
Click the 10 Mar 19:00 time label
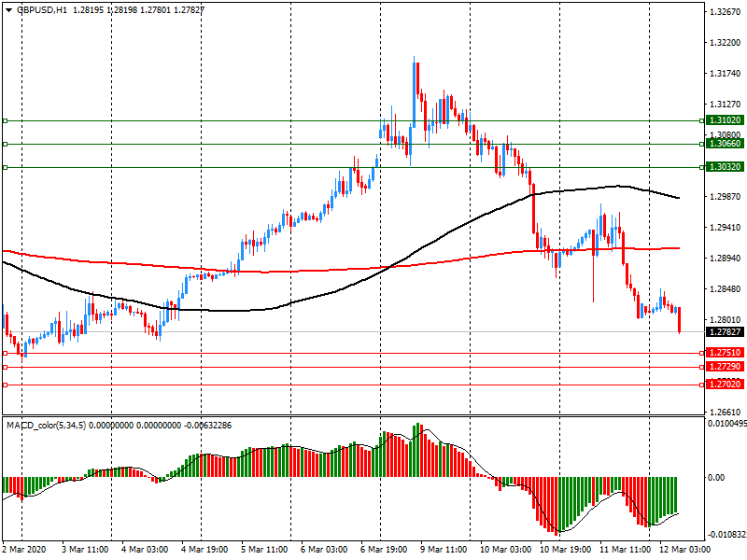[566, 550]
